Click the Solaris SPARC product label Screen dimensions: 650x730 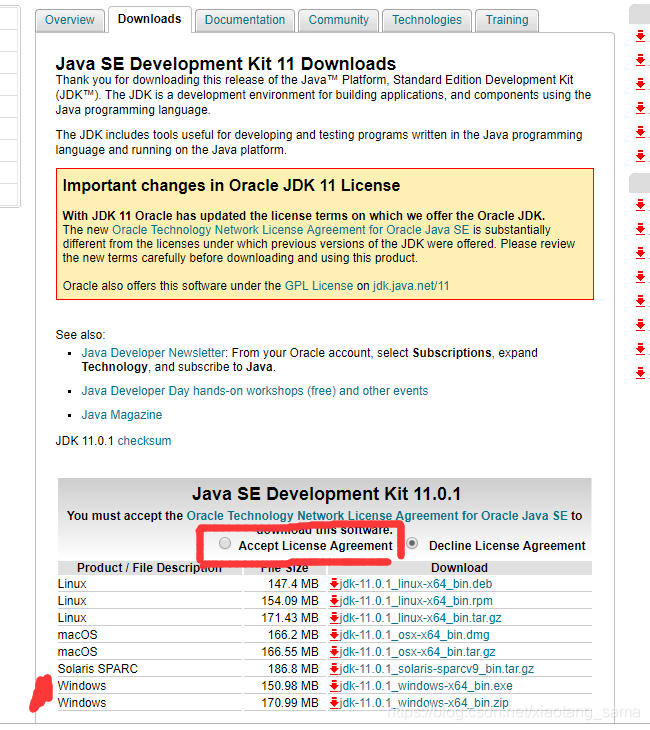tap(98, 669)
